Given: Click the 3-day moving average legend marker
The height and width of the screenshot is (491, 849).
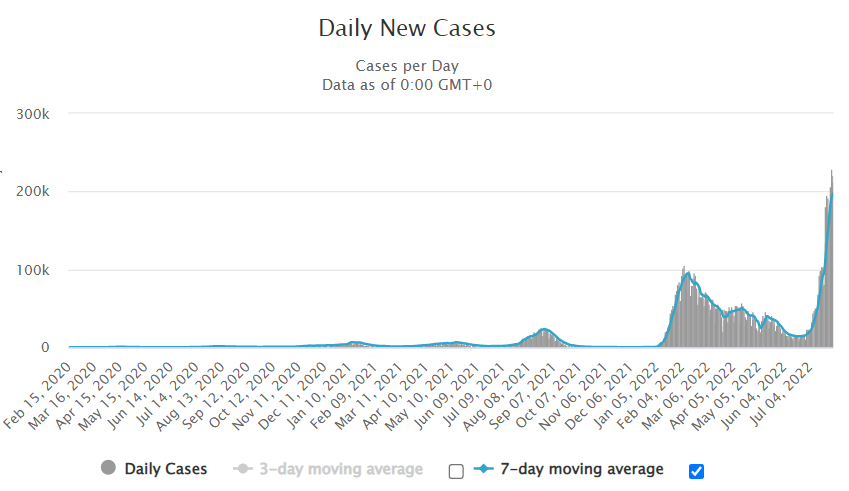Looking at the screenshot, I should tap(242, 468).
